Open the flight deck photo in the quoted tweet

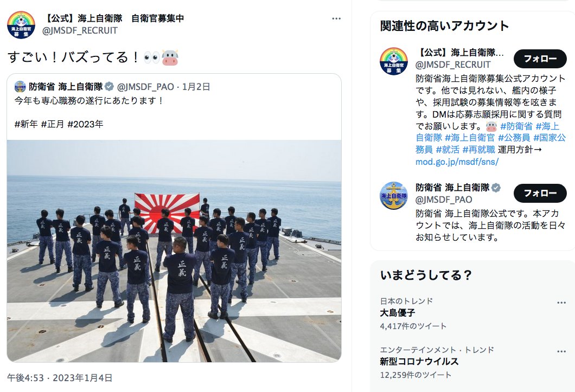point(174,251)
